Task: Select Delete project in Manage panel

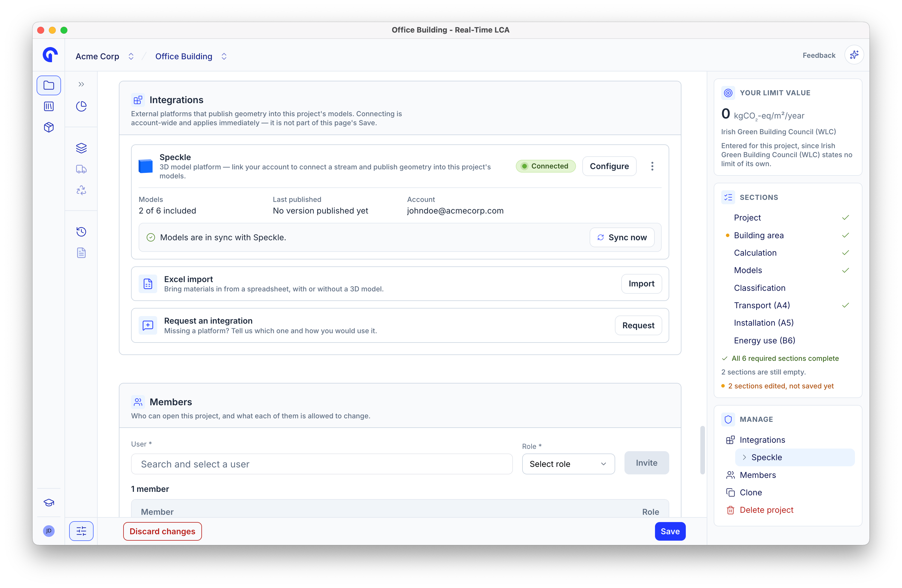Action: (x=766, y=510)
